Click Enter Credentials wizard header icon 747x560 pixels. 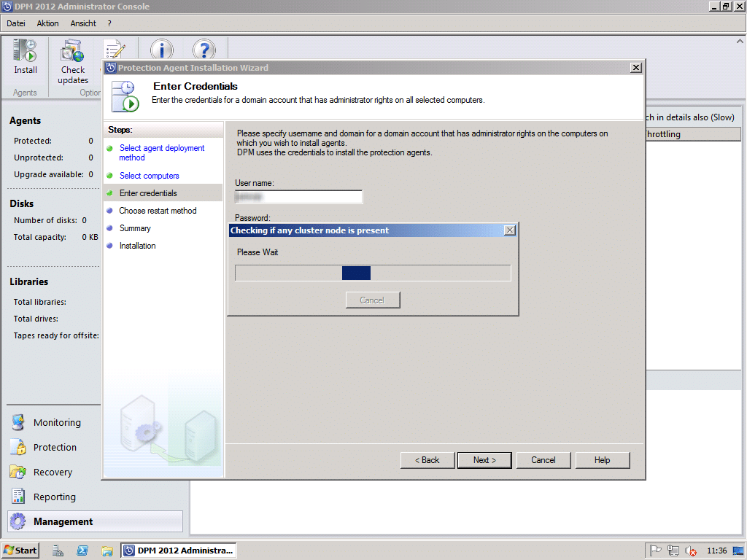(125, 96)
